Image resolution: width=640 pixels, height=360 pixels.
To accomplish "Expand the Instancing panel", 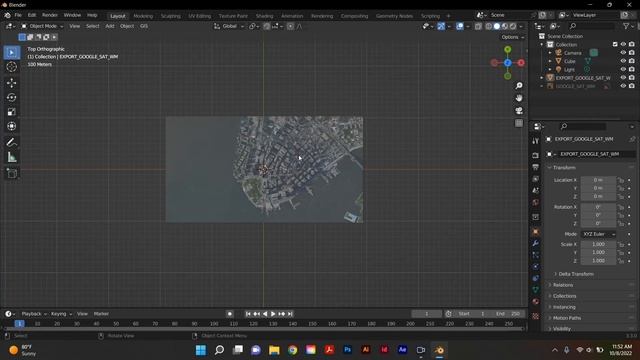I will pos(564,307).
